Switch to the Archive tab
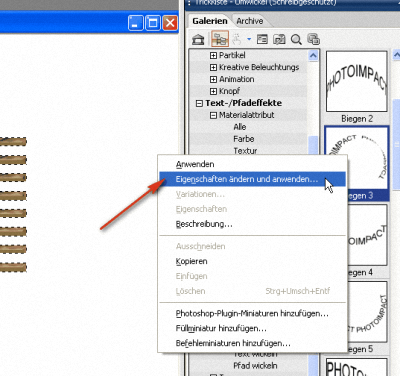 click(x=250, y=21)
